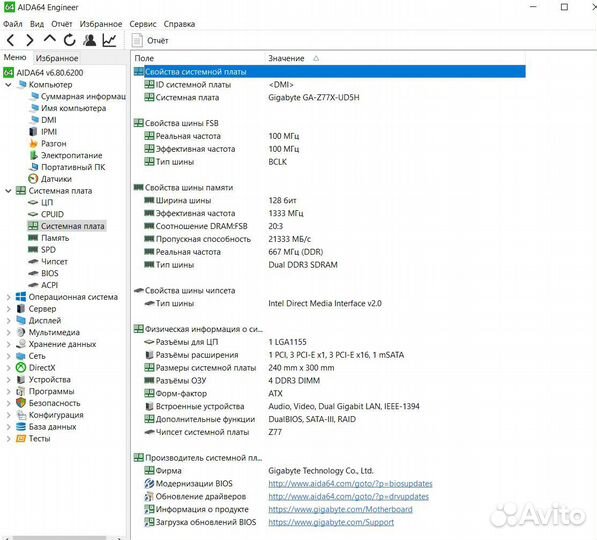Select the Безопасность shield icon
Viewport: 597px width, 540px height.
pyautogui.click(x=21, y=403)
